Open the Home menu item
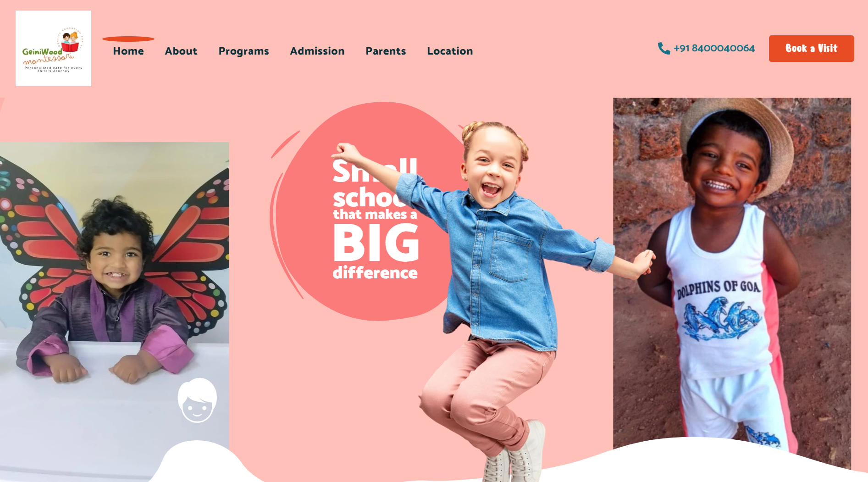 pyautogui.click(x=128, y=51)
